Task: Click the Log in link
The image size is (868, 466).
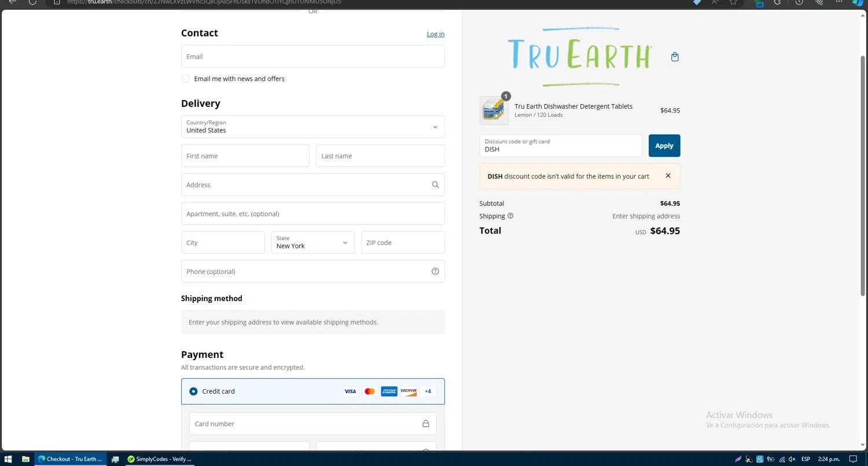Action: pos(436,34)
